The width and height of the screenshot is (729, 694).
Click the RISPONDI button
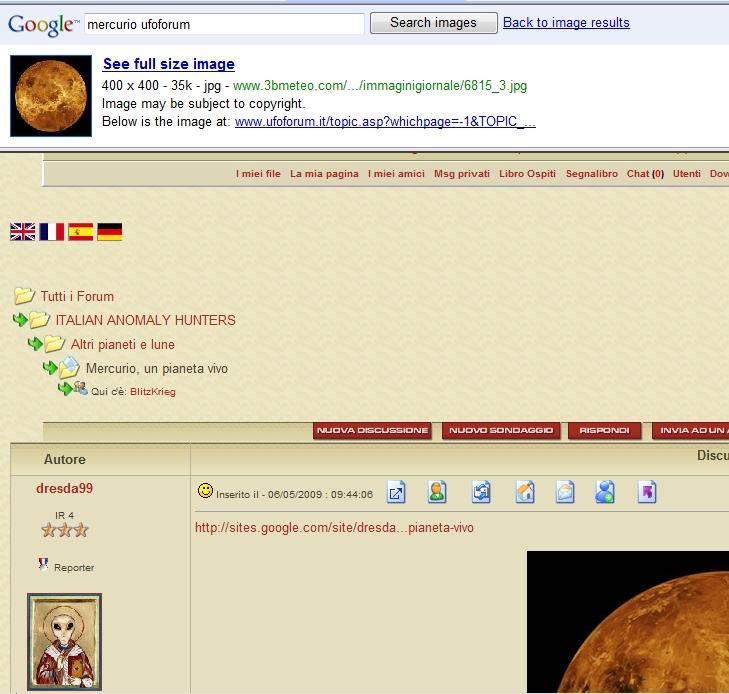pyautogui.click(x=604, y=430)
